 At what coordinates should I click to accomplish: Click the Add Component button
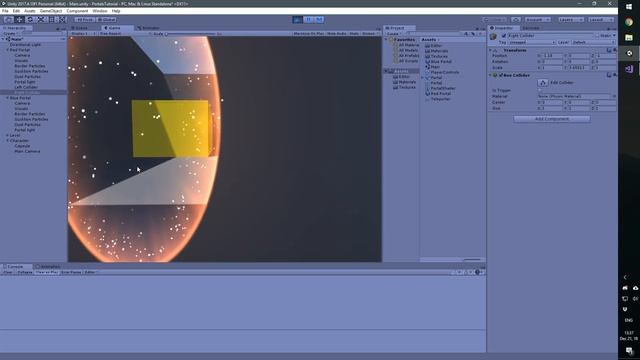(552, 119)
